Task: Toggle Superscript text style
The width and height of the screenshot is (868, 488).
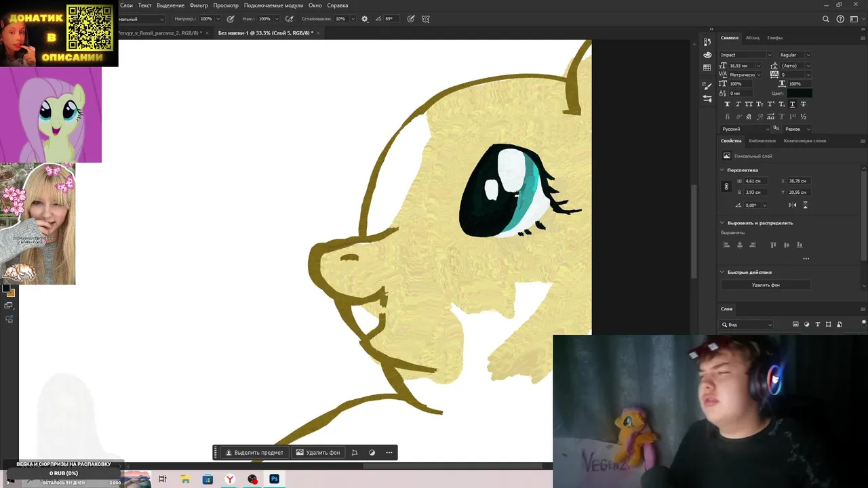Action: (x=771, y=104)
